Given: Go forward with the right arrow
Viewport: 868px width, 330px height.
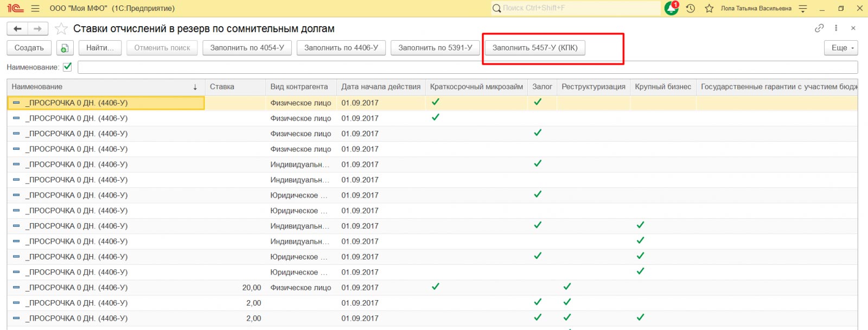Looking at the screenshot, I should [38, 29].
